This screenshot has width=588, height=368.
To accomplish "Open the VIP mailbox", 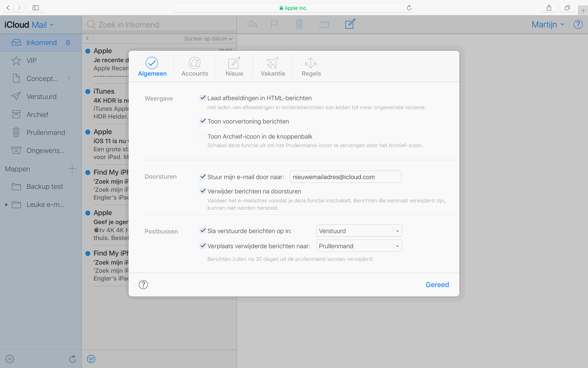I will coord(41,61).
